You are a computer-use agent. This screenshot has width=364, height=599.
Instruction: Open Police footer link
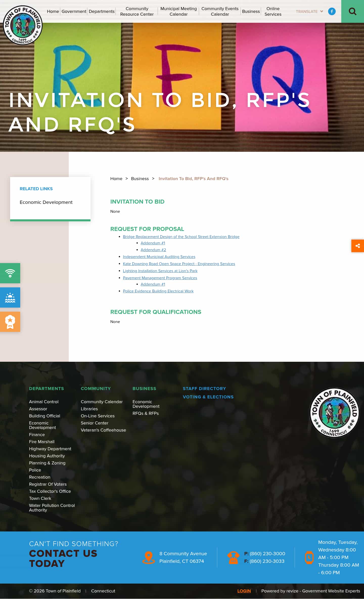tap(35, 470)
